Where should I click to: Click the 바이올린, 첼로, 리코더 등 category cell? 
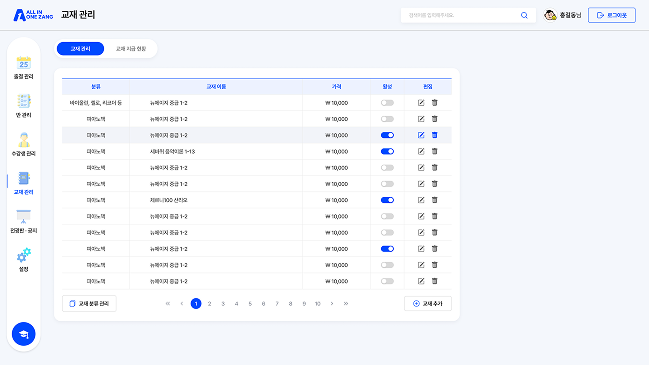tap(96, 103)
